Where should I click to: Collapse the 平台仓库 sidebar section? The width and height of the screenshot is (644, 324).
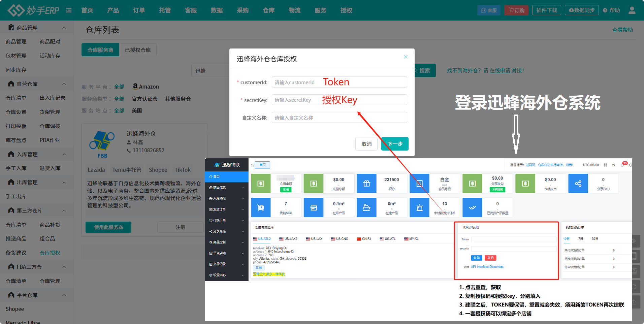(64, 295)
